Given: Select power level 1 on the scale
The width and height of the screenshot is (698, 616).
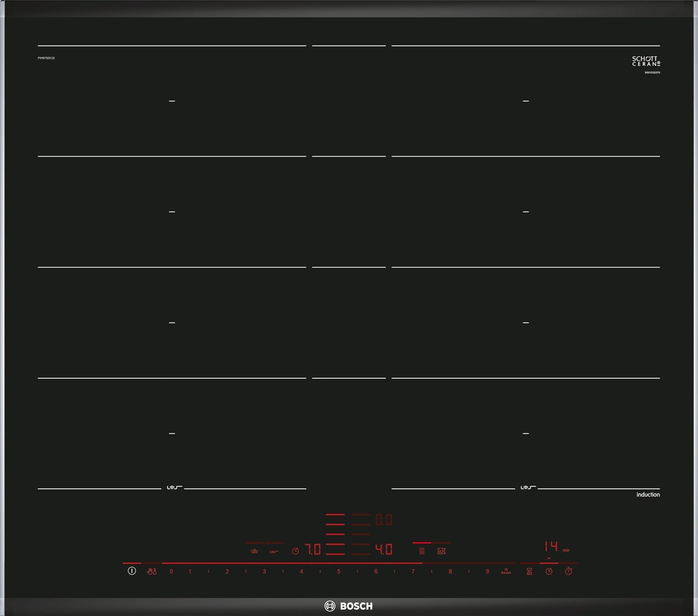Looking at the screenshot, I should (190, 572).
